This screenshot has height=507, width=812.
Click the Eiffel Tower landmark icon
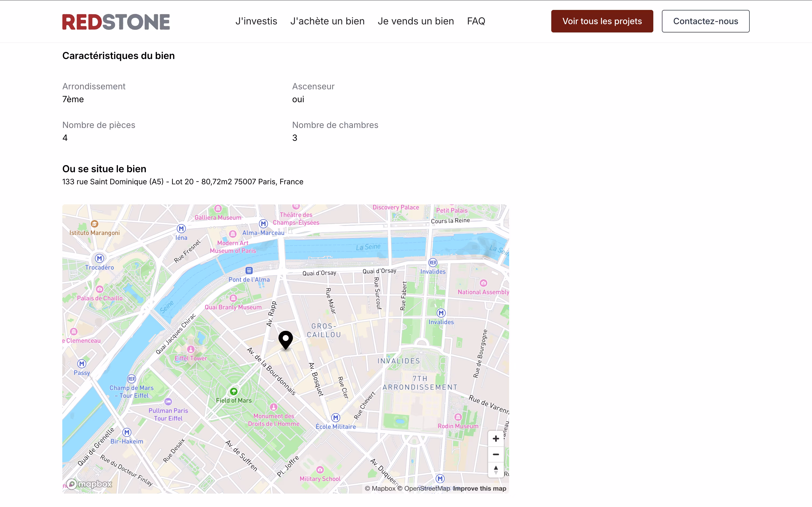(x=191, y=349)
